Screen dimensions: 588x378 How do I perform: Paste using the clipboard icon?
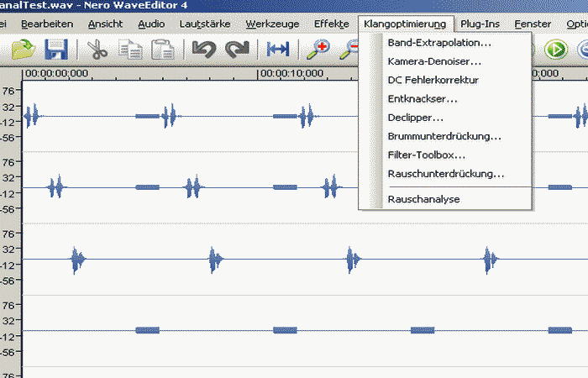coord(162,50)
